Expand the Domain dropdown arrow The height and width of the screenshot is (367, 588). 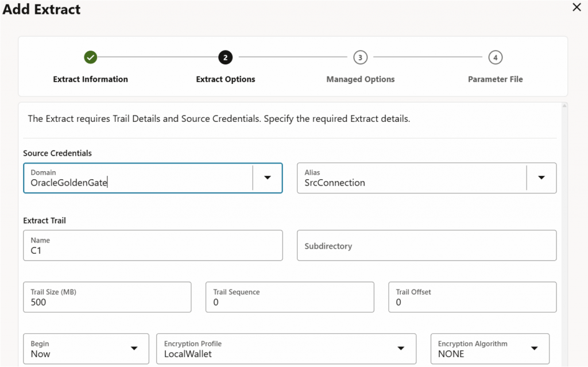click(267, 178)
